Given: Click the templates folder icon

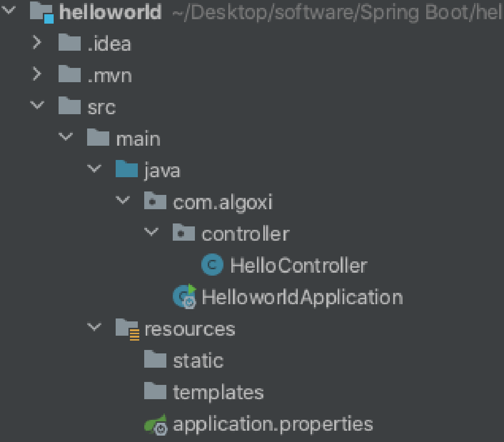Looking at the screenshot, I should pos(155,391).
